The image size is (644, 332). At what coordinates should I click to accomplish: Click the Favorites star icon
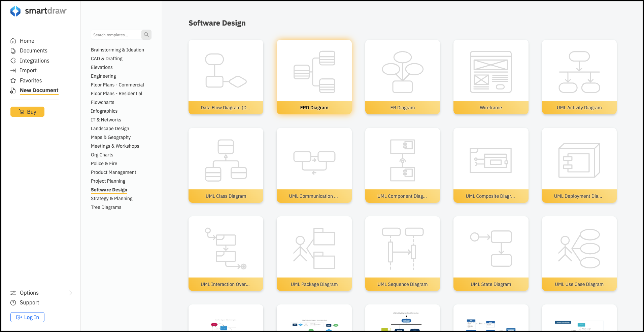point(13,80)
